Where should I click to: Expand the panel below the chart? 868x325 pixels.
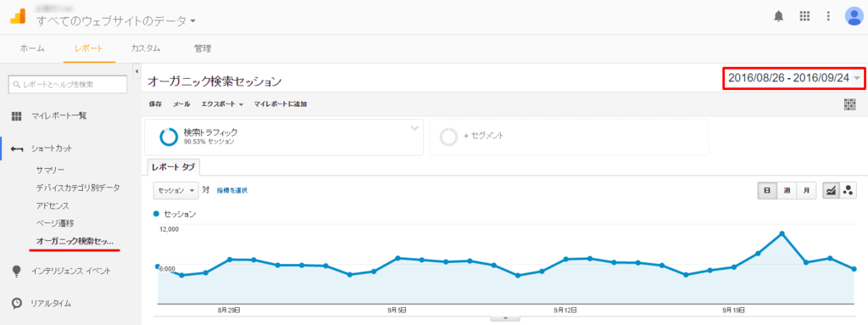click(504, 318)
